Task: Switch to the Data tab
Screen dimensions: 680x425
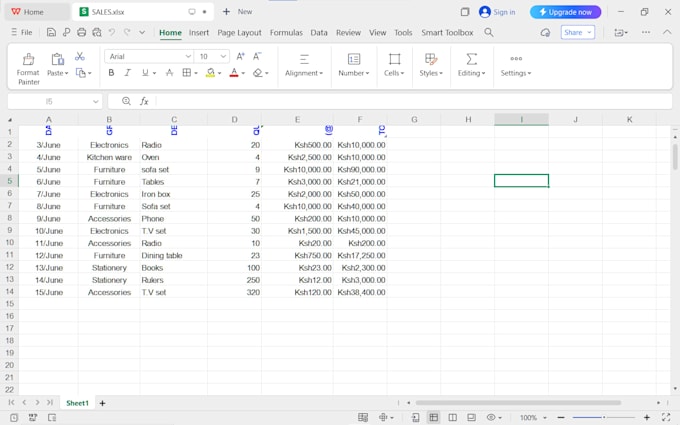Action: click(x=319, y=33)
